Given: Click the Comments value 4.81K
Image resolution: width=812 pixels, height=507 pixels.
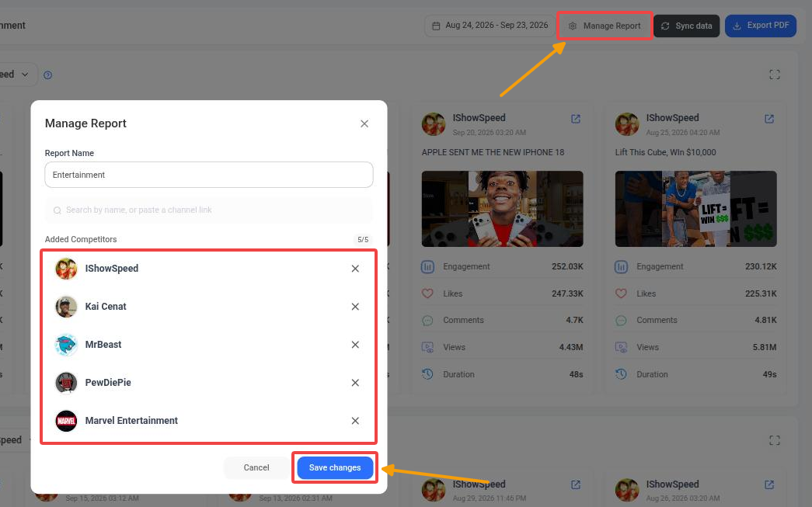Looking at the screenshot, I should pyautogui.click(x=765, y=320).
